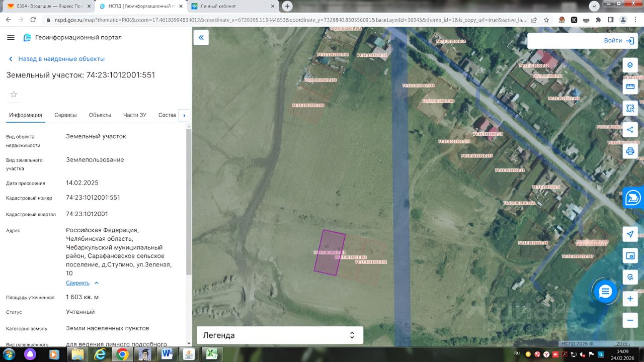Switch to Личный кабинет browser tab
The image size is (644, 362).
click(x=232, y=6)
